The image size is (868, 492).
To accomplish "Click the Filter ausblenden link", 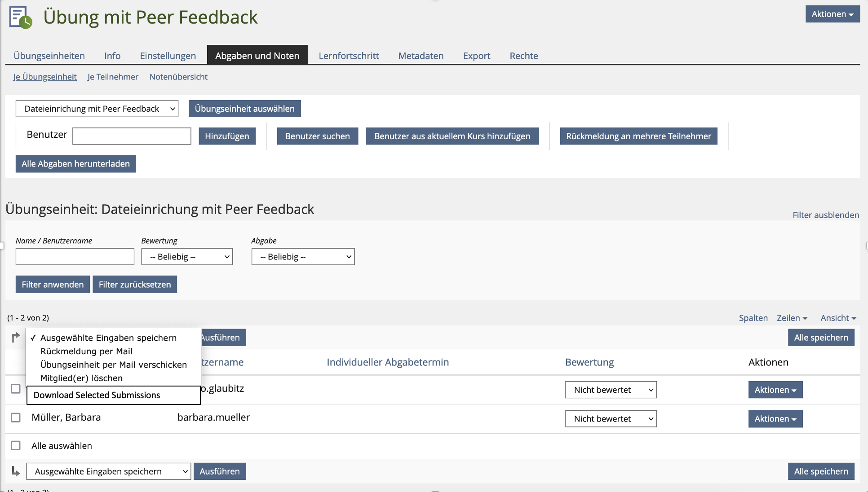I will [825, 215].
